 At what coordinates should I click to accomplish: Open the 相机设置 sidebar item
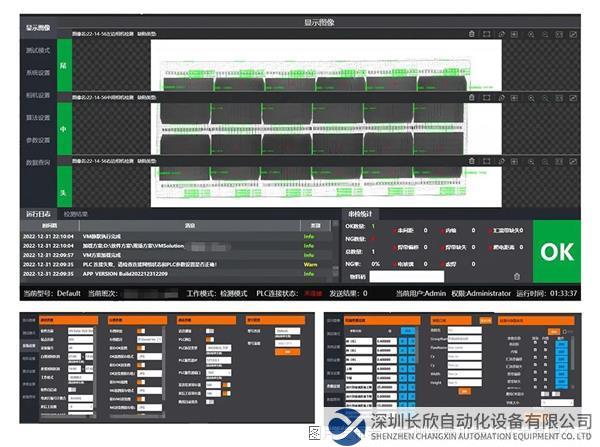pos(37,95)
